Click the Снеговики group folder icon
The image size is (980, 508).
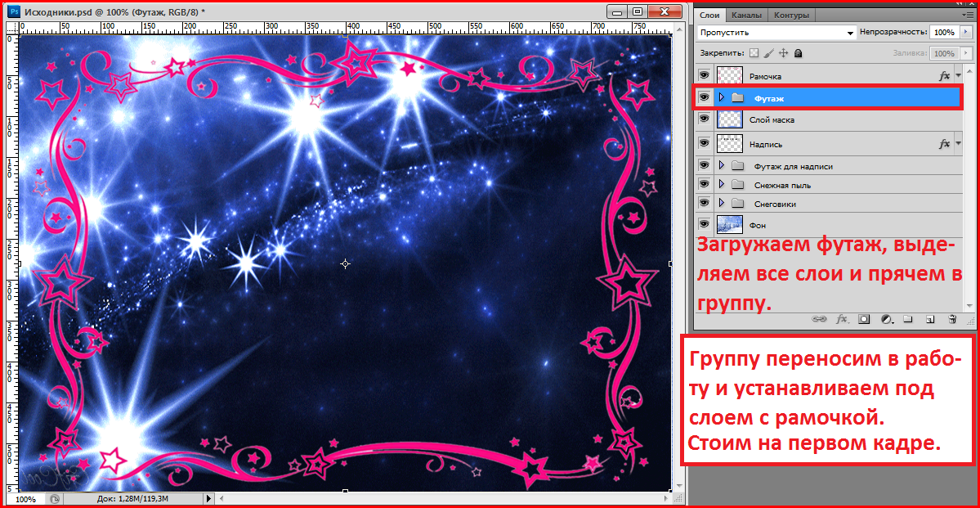pyautogui.click(x=737, y=204)
